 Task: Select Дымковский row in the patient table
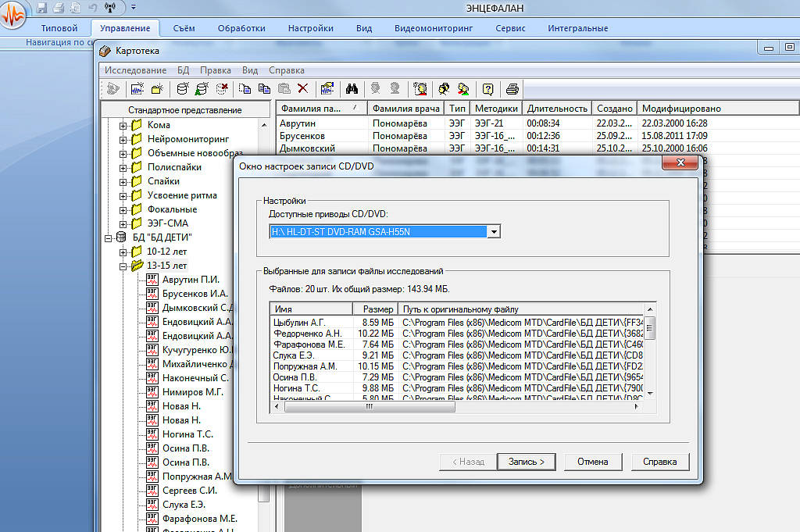pos(537,148)
